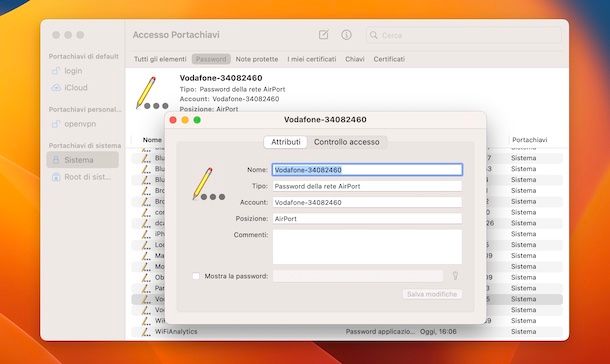Screen dimensions: 610x364
Task: Select the Attributi tab
Action: [x=286, y=142]
